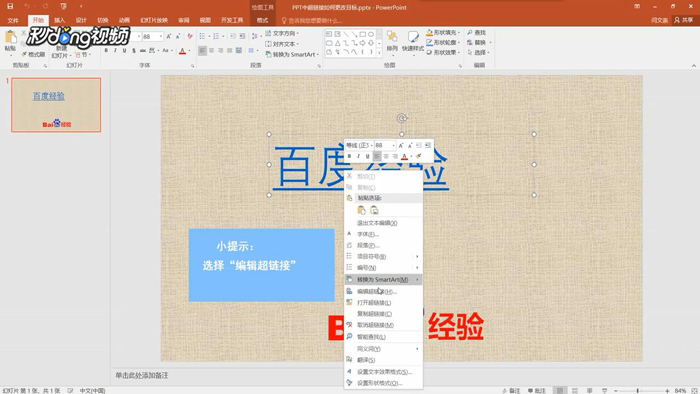Switch to the Animations (动画) tab
This screenshot has width=700, height=394.
tap(124, 20)
